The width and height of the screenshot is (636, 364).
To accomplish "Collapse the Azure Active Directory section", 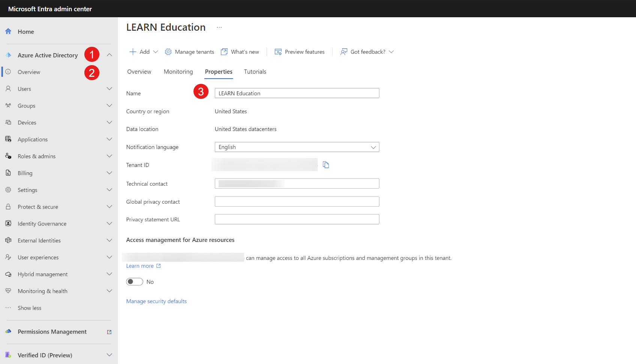I will coord(109,55).
